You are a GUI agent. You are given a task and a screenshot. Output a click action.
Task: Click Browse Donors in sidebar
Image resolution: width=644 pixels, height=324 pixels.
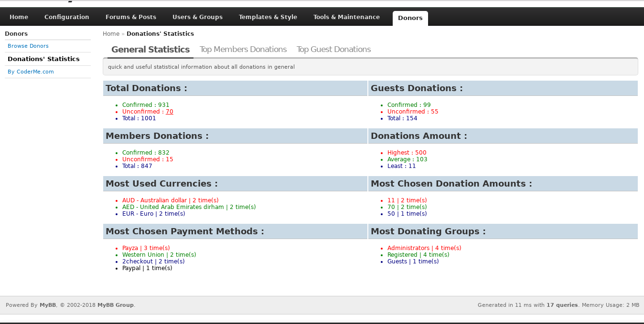coord(28,46)
